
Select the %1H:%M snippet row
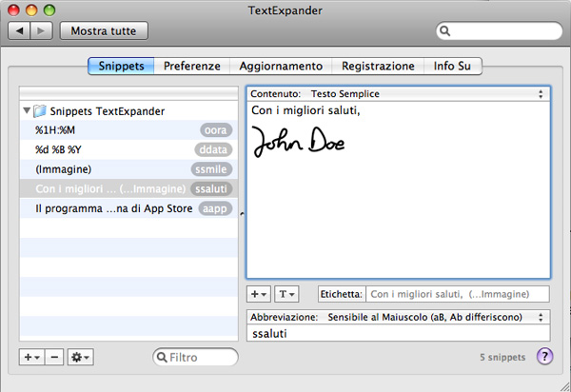(128, 130)
